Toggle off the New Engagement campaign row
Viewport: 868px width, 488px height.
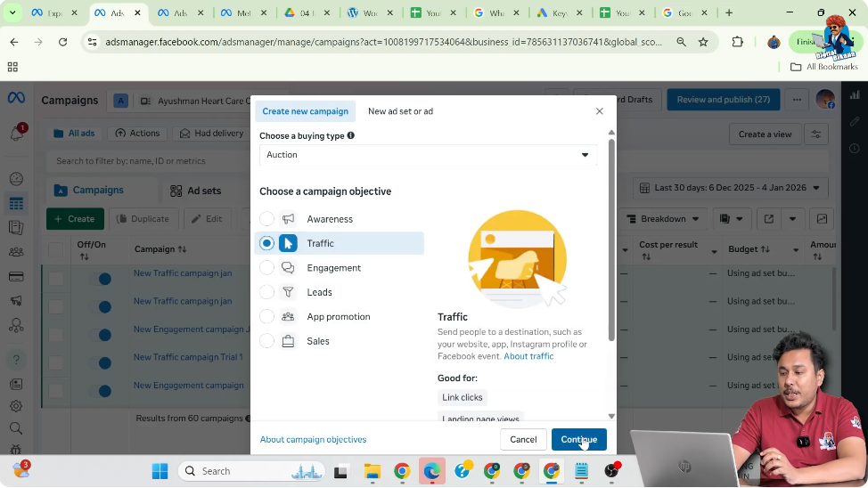click(x=102, y=391)
